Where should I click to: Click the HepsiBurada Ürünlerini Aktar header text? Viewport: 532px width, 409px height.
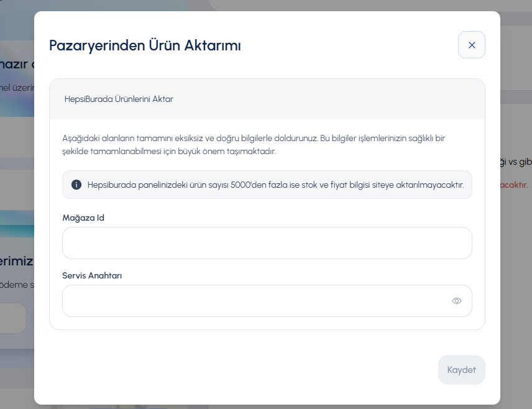point(119,99)
